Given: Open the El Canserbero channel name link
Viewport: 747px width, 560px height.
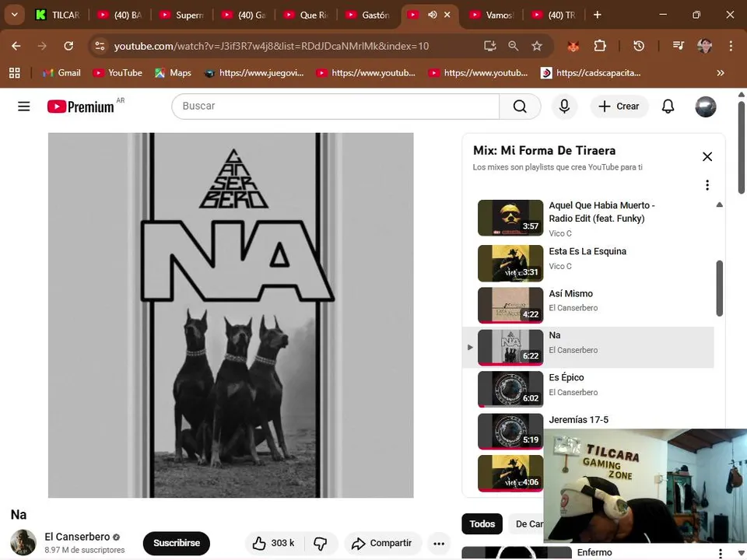Looking at the screenshot, I should pos(77,537).
